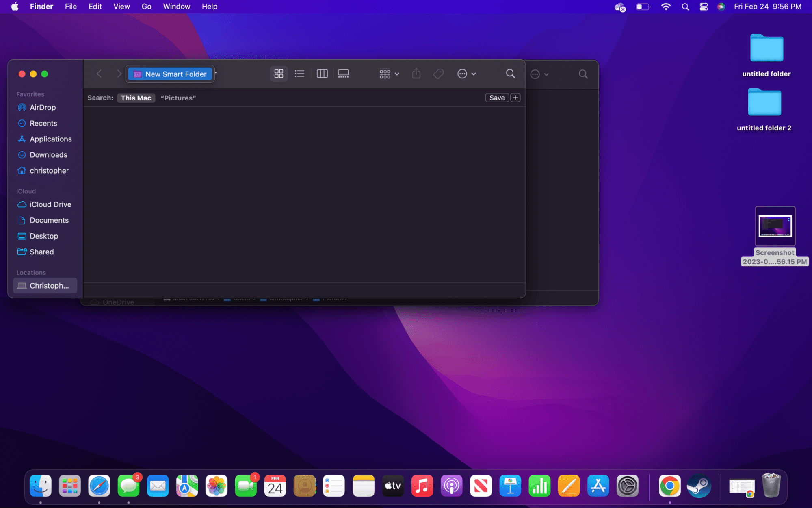Open the Action ellipsis menu in front window

tap(466, 74)
